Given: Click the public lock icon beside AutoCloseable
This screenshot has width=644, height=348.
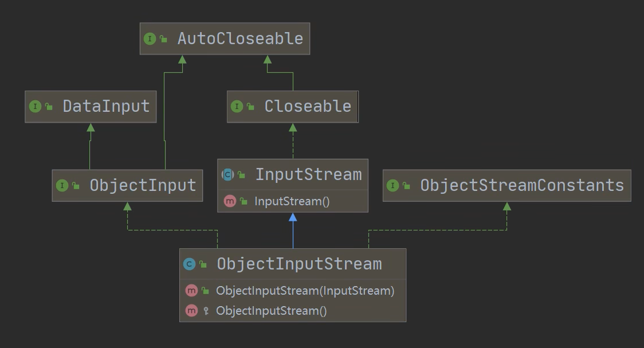Looking at the screenshot, I should click(164, 40).
